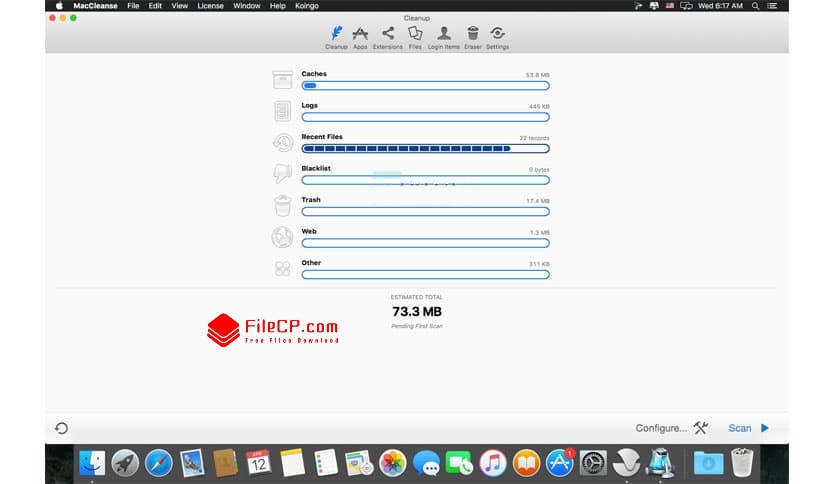Click the Trash category bin icon
The image size is (836, 484).
[x=283, y=206]
